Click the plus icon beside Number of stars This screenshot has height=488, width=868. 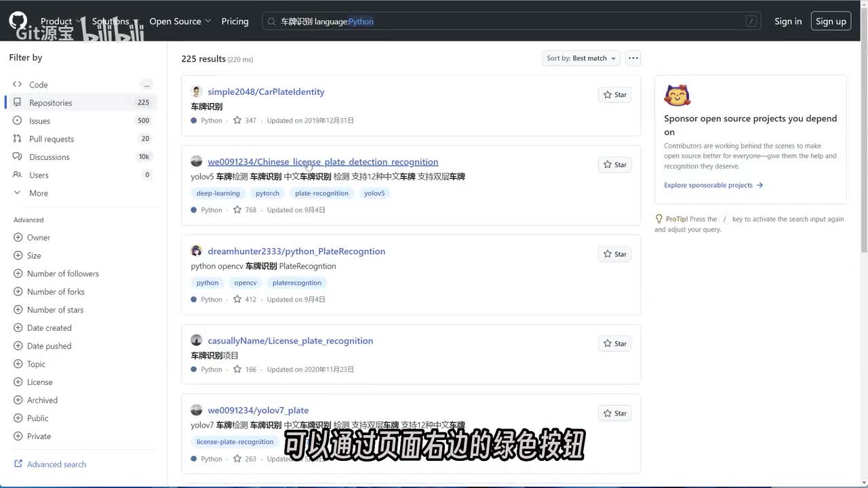(x=18, y=310)
